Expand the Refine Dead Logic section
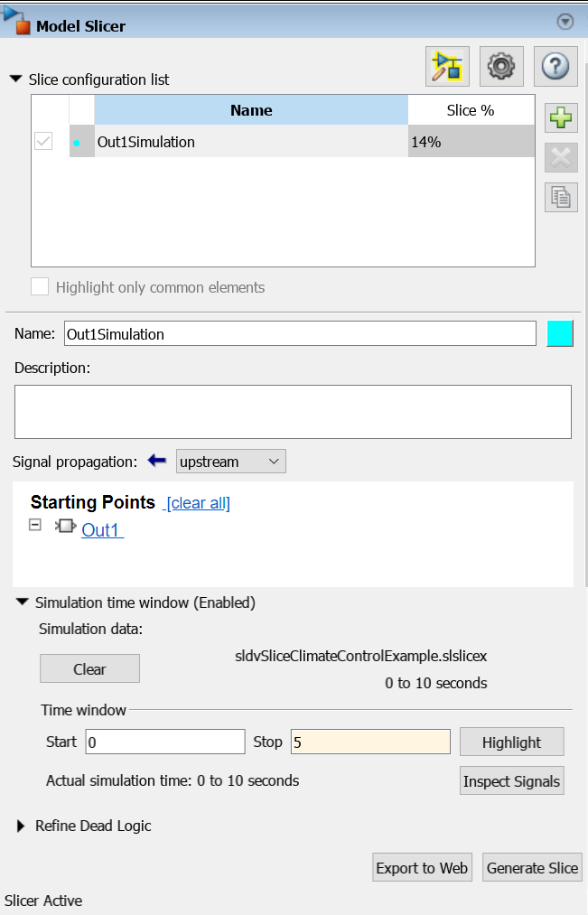This screenshot has width=588, height=915. tap(21, 826)
